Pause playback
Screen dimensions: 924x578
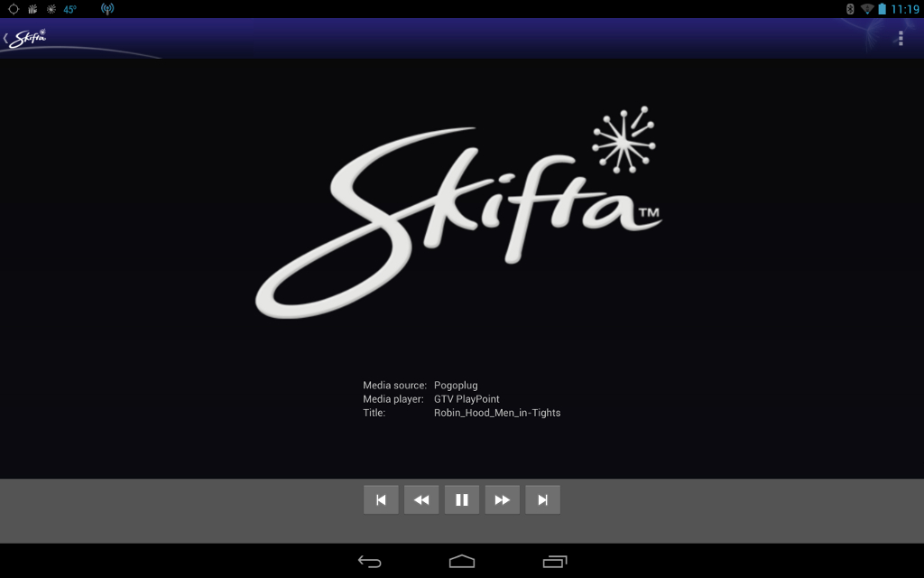click(x=461, y=499)
